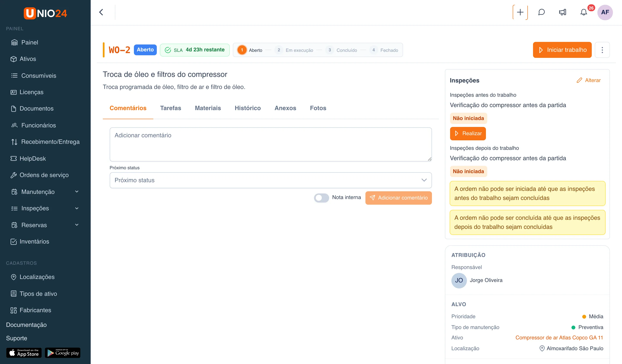
Task: Click the plus create icon
Action: 520,12
